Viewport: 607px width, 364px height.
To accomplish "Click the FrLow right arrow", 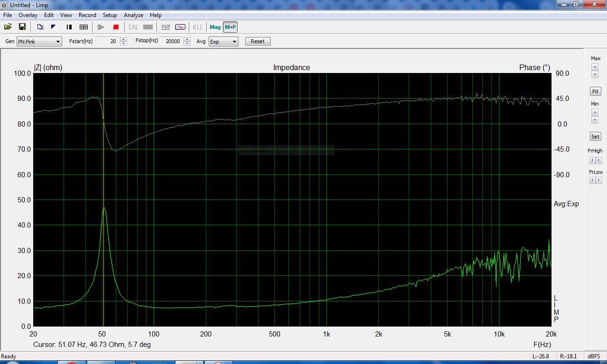I will pyautogui.click(x=599, y=180).
